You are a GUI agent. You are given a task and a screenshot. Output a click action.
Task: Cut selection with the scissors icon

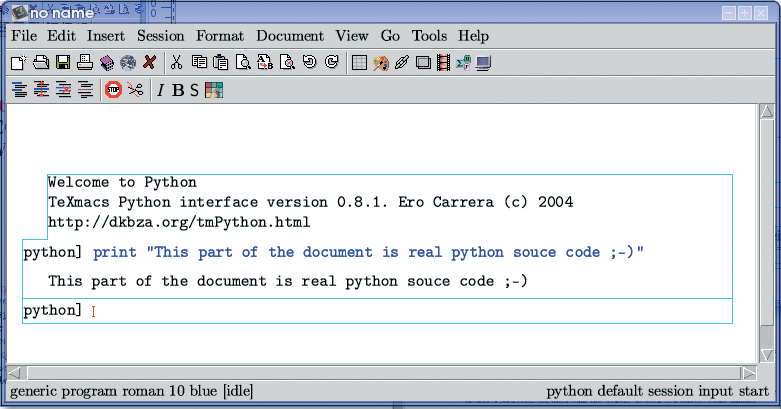(x=176, y=63)
